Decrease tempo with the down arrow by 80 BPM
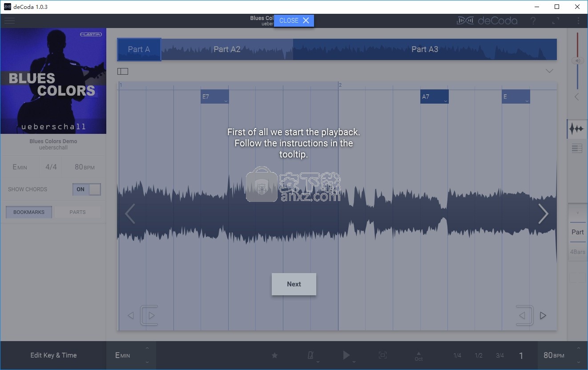 tap(579, 362)
